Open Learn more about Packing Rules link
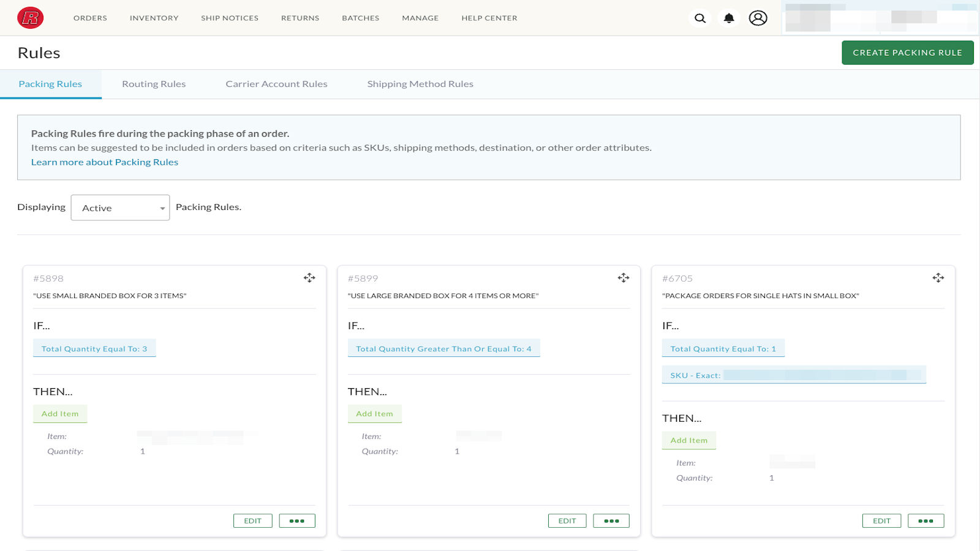The height and width of the screenshot is (551, 980). [x=104, y=162]
